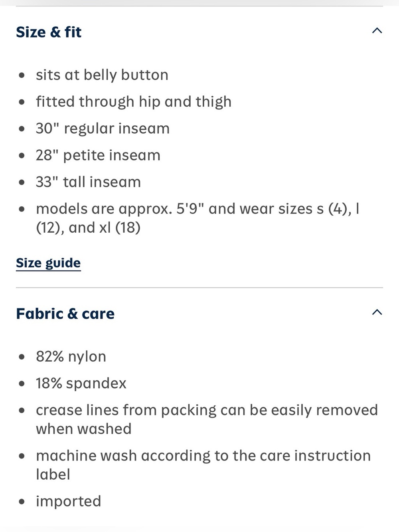Collapse the Size & fit section chevron
Screen dimensions: 399x532
click(x=377, y=31)
